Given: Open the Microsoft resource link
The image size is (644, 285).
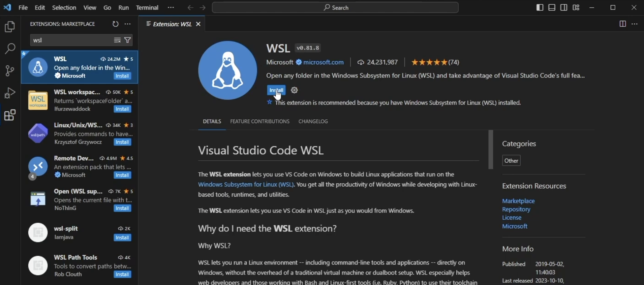Looking at the screenshot, I should tap(515, 226).
